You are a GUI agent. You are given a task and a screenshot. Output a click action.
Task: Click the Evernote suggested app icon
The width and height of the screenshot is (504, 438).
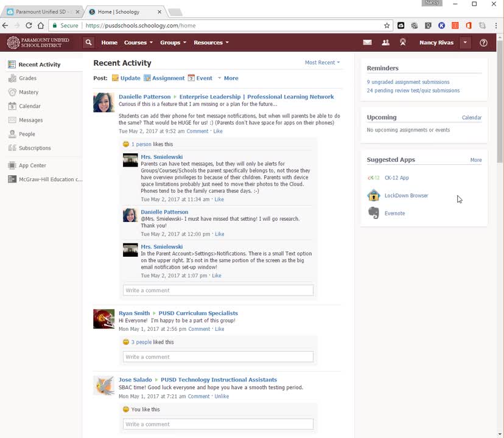(374, 213)
